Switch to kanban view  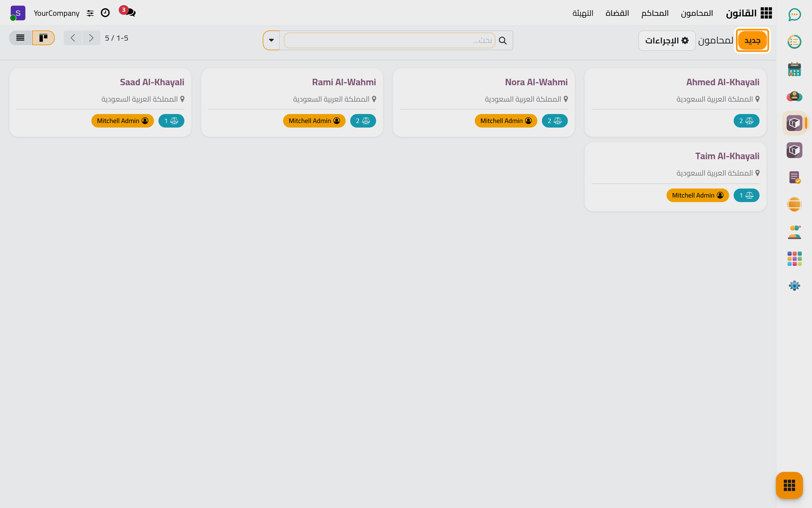click(x=43, y=38)
